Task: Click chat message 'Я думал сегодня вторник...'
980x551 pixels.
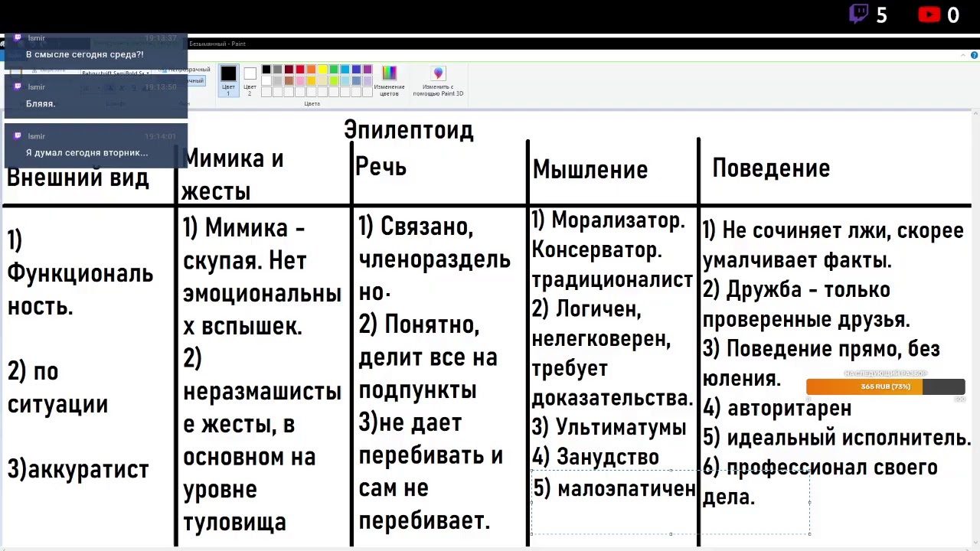Action: coord(87,152)
